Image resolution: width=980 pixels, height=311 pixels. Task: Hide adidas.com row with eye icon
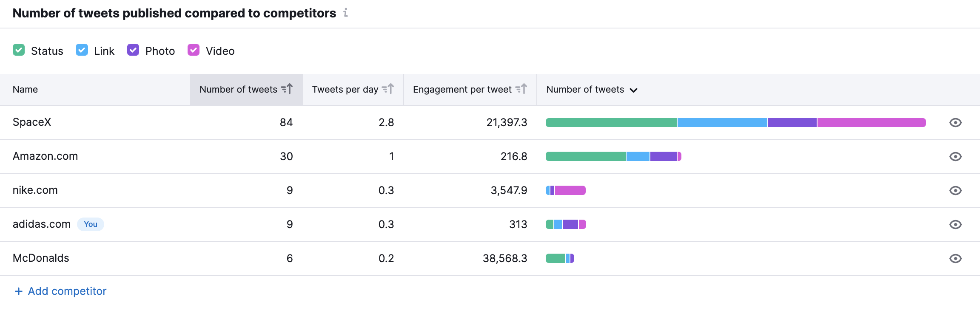click(955, 225)
